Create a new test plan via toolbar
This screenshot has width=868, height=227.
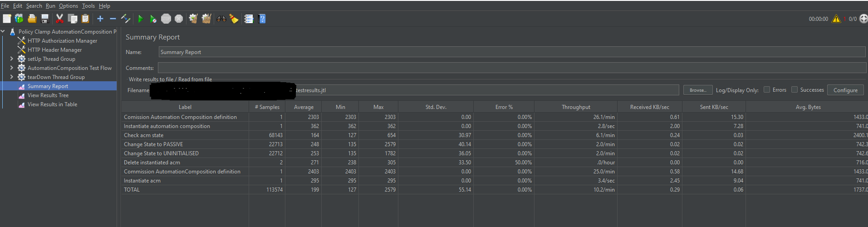pyautogui.click(x=7, y=19)
